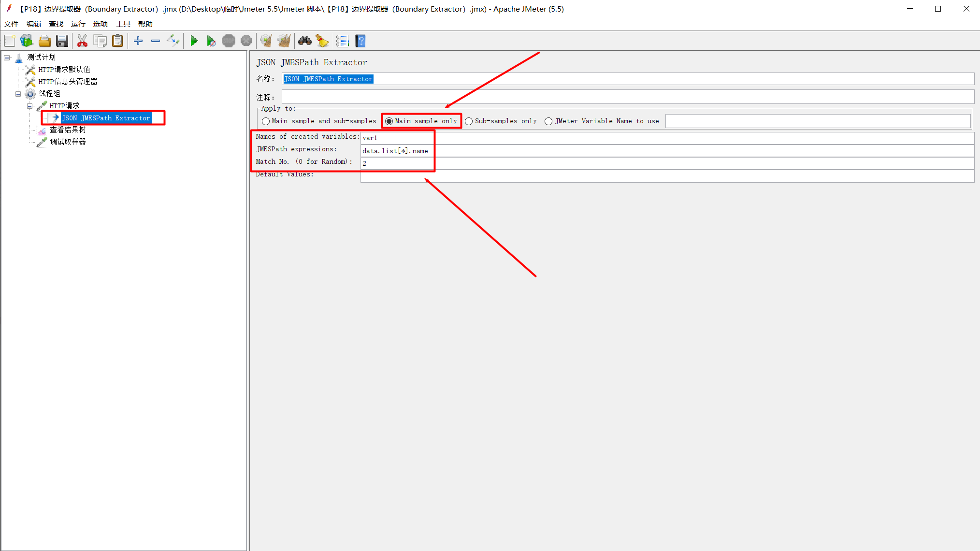This screenshot has height=551, width=980.
Task: Save the test plan with floppy icon
Action: pos(62,41)
